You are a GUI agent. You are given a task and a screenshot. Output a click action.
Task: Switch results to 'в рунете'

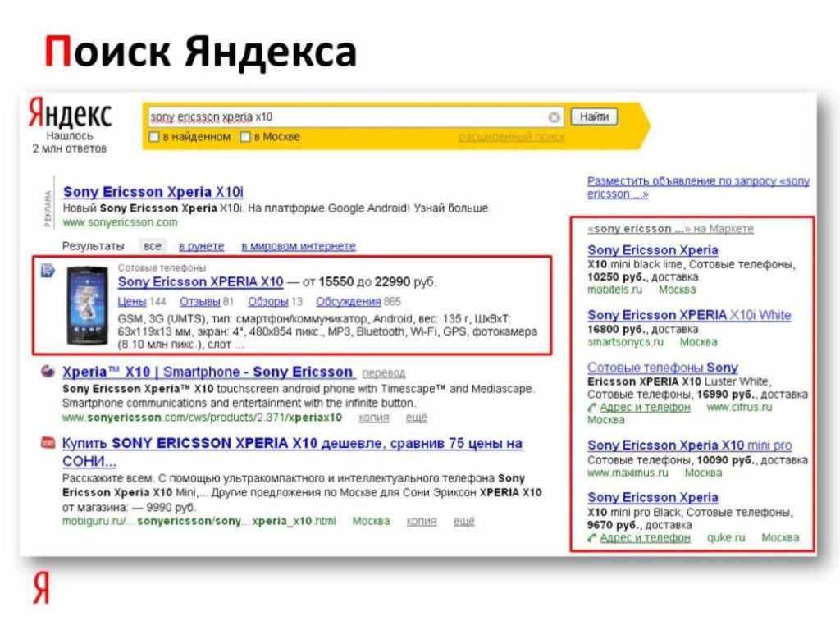[202, 246]
